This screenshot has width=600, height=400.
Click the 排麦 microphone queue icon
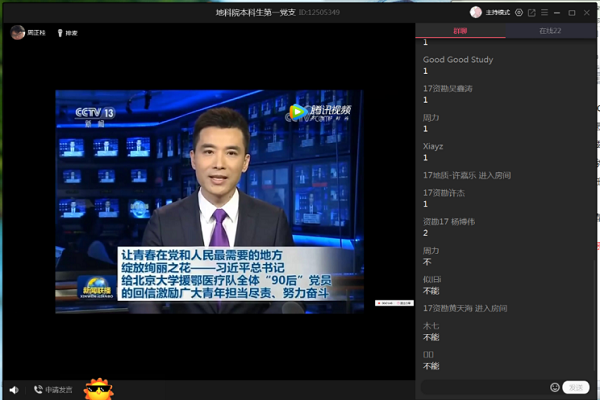click(58, 33)
